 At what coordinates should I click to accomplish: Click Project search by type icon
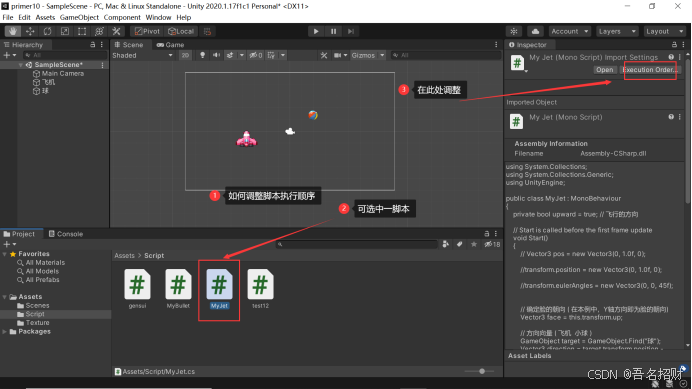click(x=446, y=244)
